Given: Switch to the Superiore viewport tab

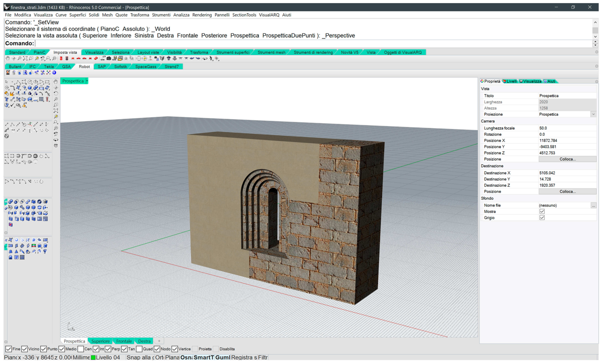Looking at the screenshot, I should (x=100, y=341).
